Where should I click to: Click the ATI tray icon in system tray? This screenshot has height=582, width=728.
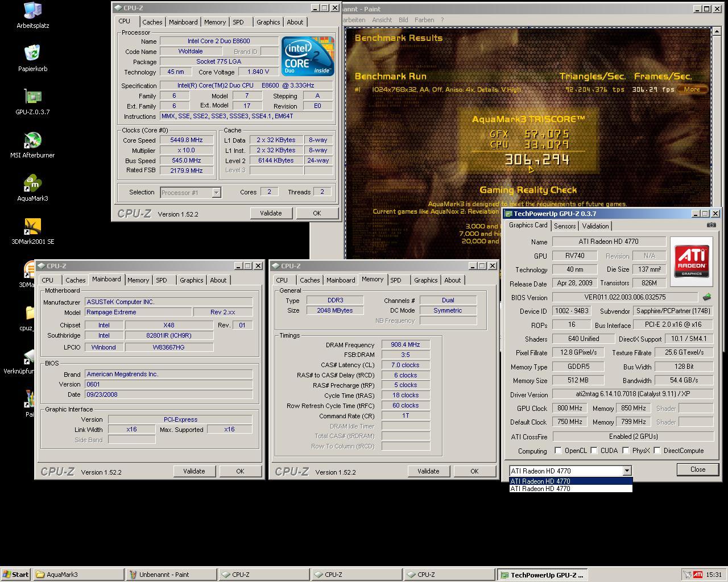698,575
